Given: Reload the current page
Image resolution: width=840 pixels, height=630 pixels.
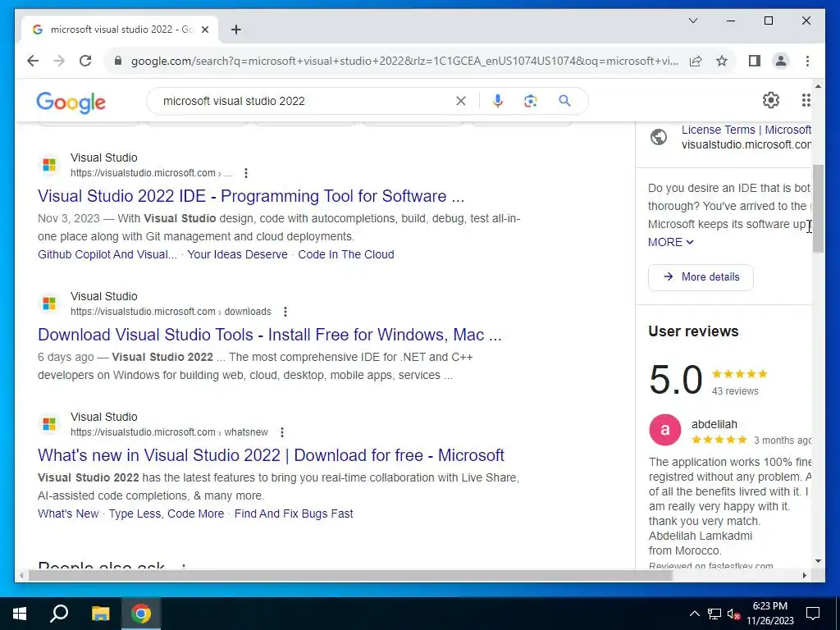Looking at the screenshot, I should 85,61.
